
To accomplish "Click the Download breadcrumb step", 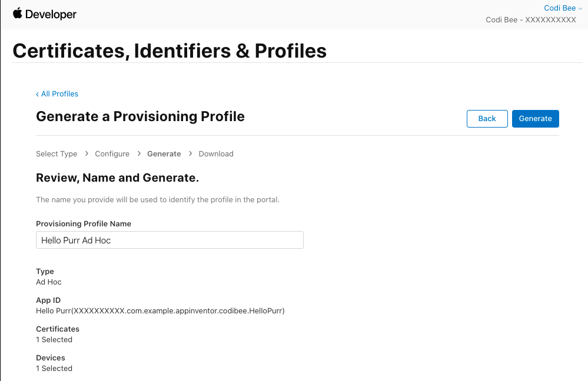I will 216,154.
